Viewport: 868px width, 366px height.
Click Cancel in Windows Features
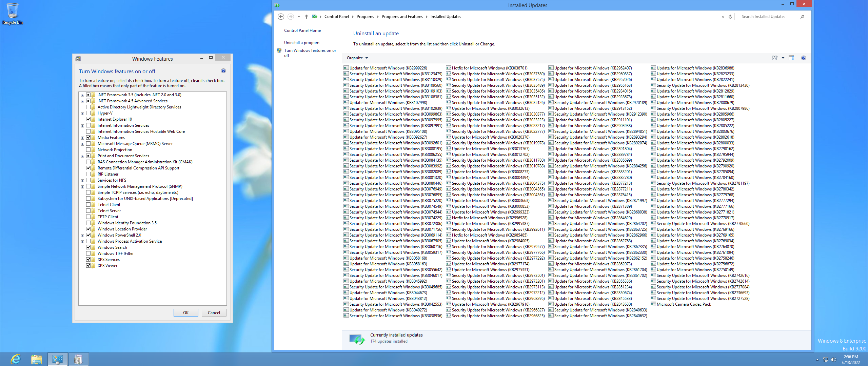coord(214,313)
